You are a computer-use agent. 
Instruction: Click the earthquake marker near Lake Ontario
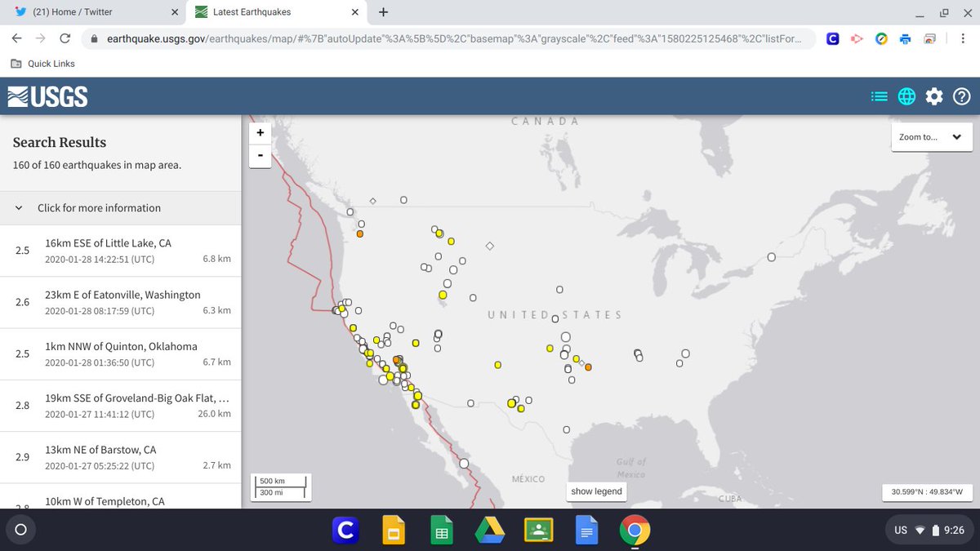771,257
